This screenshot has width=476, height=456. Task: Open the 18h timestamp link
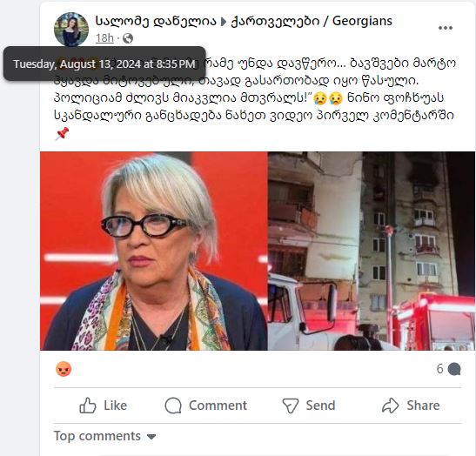click(104, 38)
